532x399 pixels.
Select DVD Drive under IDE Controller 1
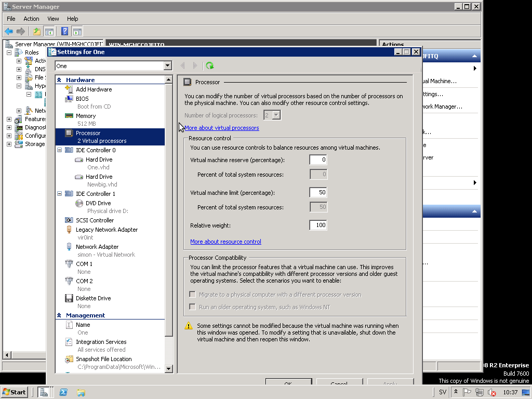pyautogui.click(x=98, y=203)
